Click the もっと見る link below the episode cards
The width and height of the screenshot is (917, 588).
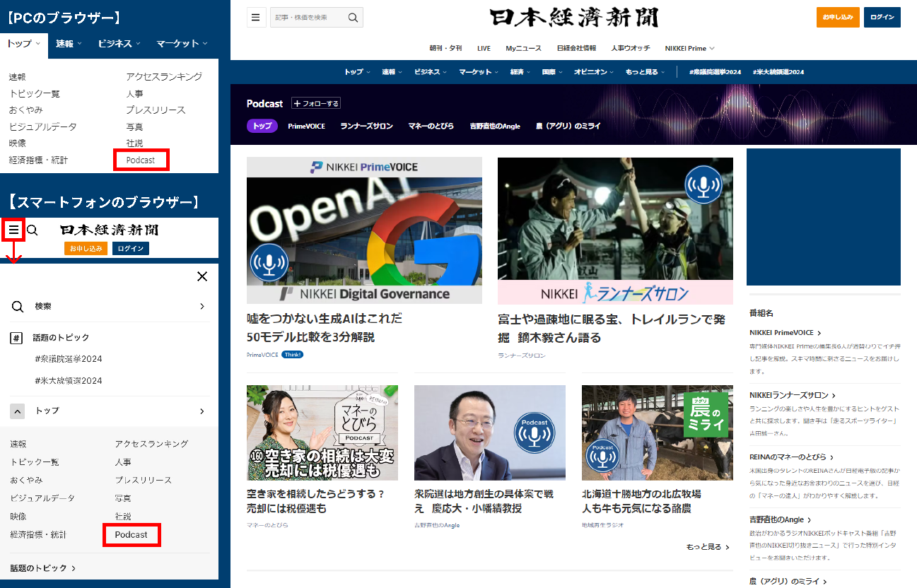coord(708,547)
